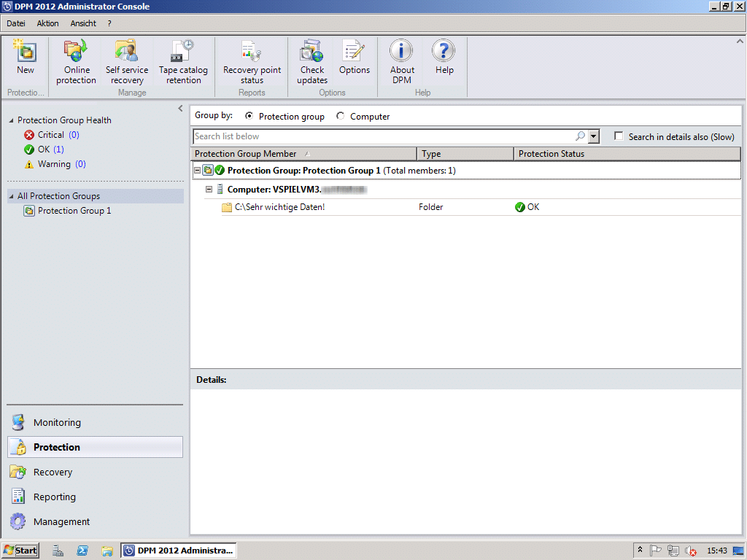
Task: Click the folder icon of Sehr wichtige Daten
Action: tap(227, 207)
